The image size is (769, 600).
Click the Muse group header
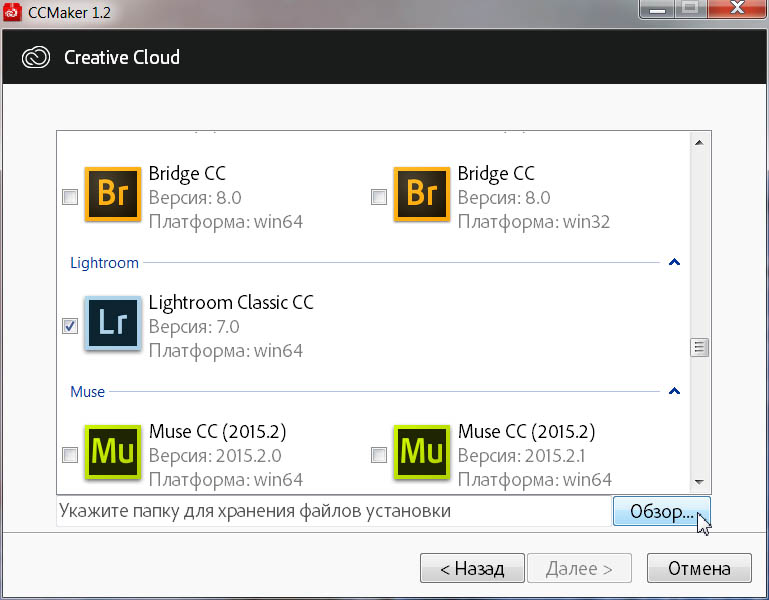click(87, 392)
